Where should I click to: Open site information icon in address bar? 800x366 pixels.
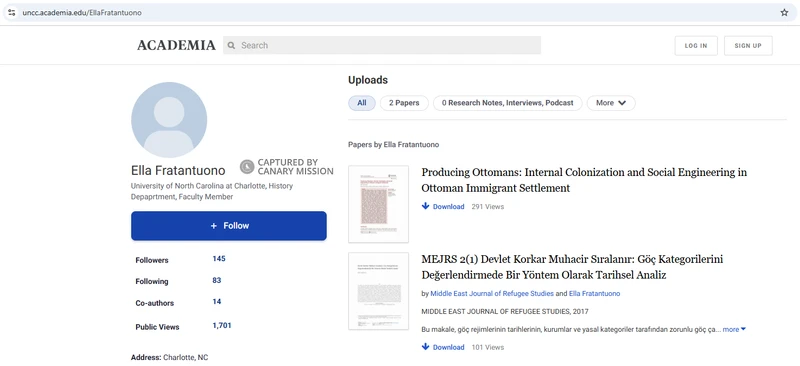coord(12,13)
